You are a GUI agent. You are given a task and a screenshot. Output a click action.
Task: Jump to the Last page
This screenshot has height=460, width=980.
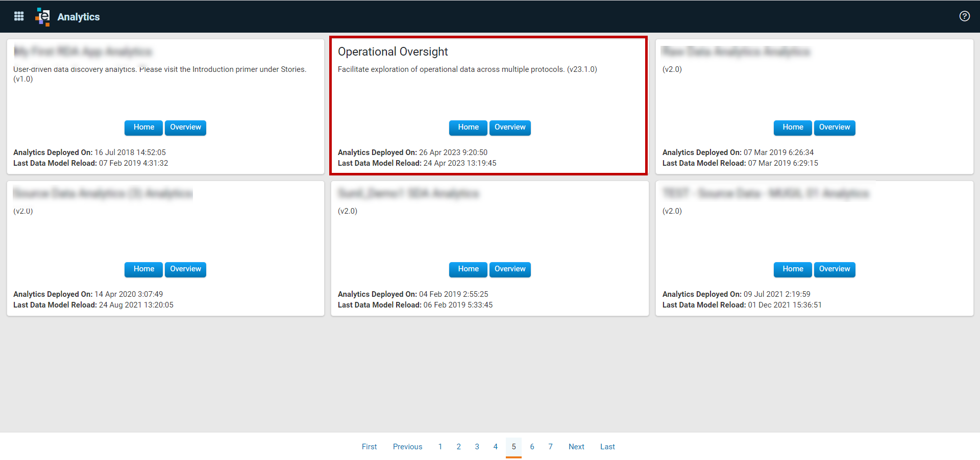(607, 447)
